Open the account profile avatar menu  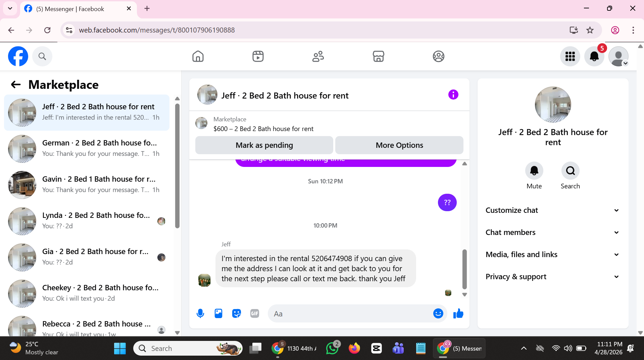click(x=618, y=56)
